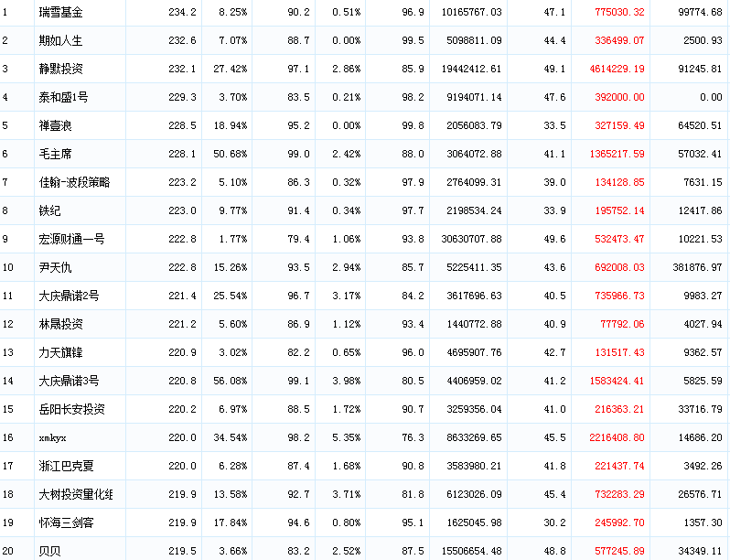Select the 大庆鼎诺2号 name
The image size is (730, 560).
69,296
